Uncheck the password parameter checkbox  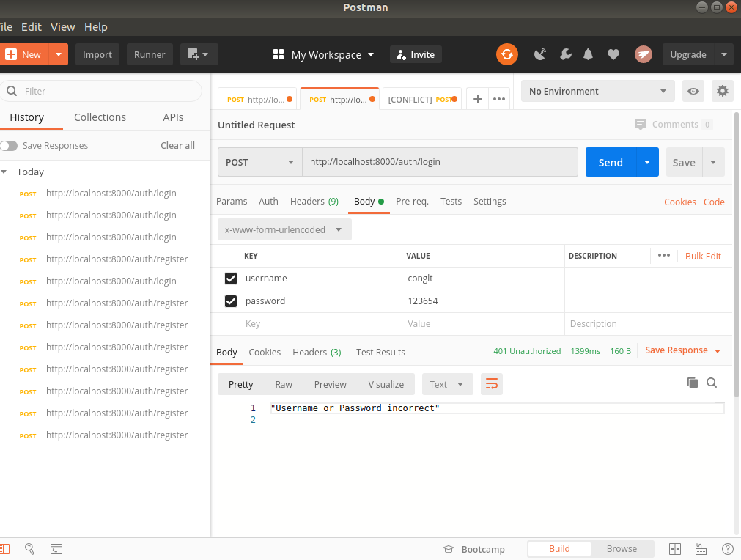[x=231, y=301]
